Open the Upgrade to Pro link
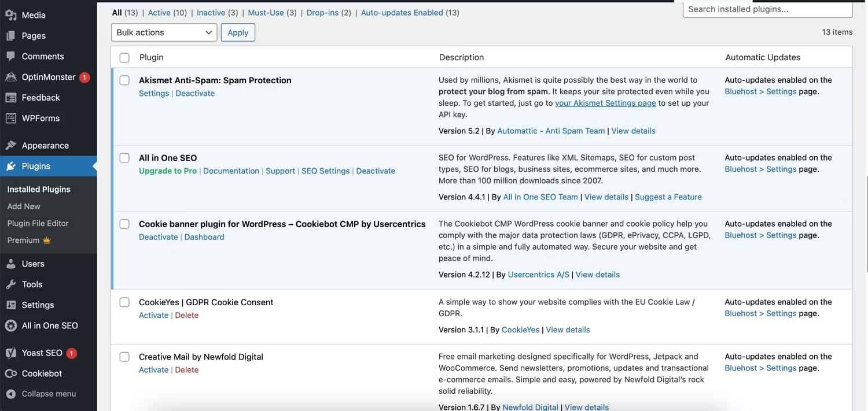This screenshot has width=868, height=411. click(167, 171)
